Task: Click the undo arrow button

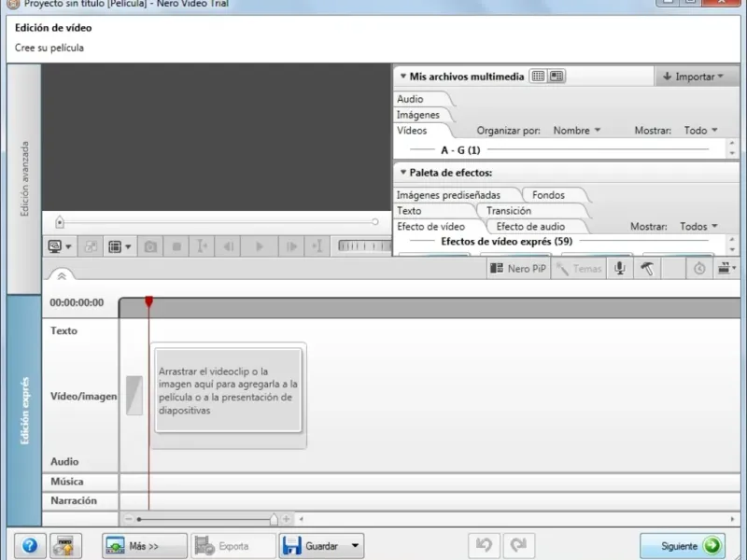Action: pos(485,546)
